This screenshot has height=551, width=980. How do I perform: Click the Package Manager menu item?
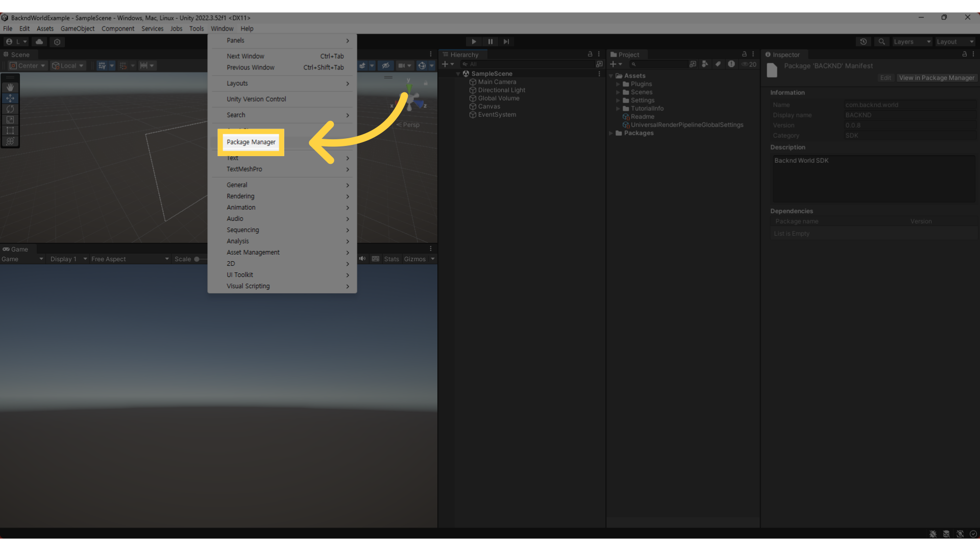click(x=251, y=142)
